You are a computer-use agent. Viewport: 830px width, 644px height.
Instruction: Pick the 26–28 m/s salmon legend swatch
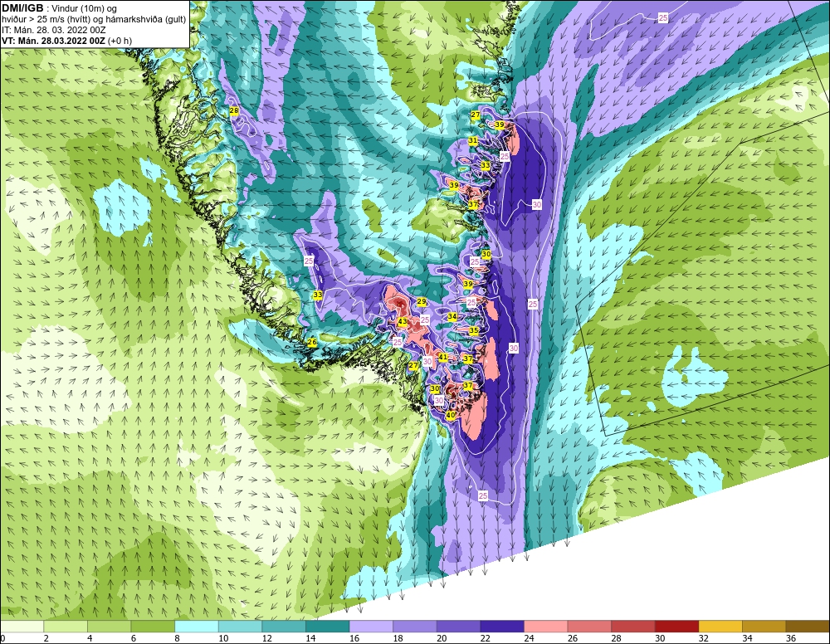point(589,627)
